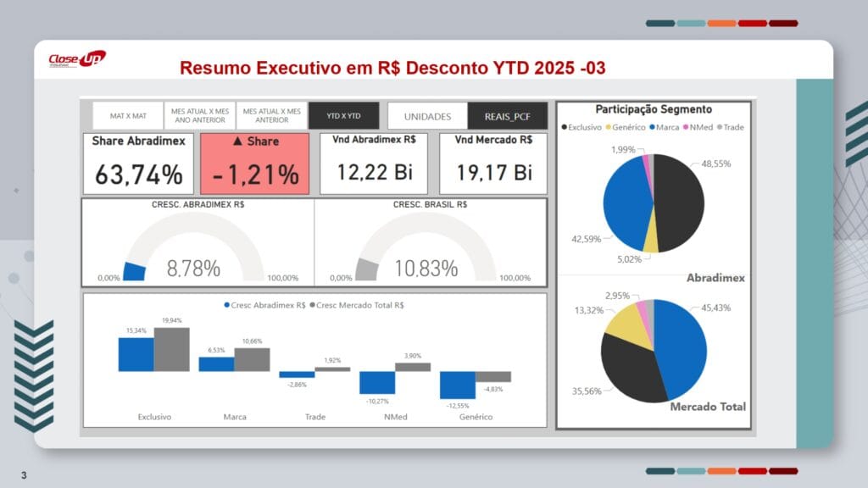
Task: Click the 42,59% blue slice of Abradimex pie
Action: click(x=626, y=202)
